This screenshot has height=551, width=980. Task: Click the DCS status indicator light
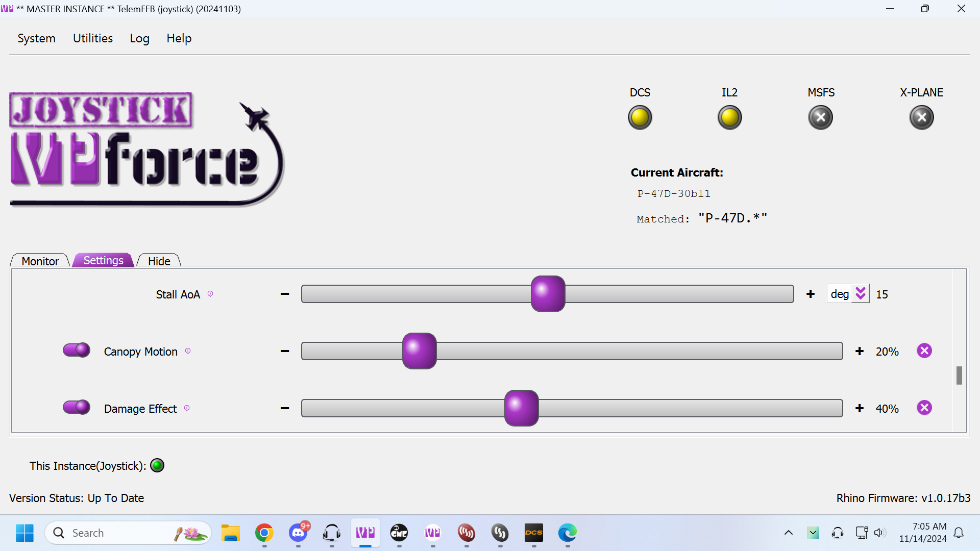[640, 117]
